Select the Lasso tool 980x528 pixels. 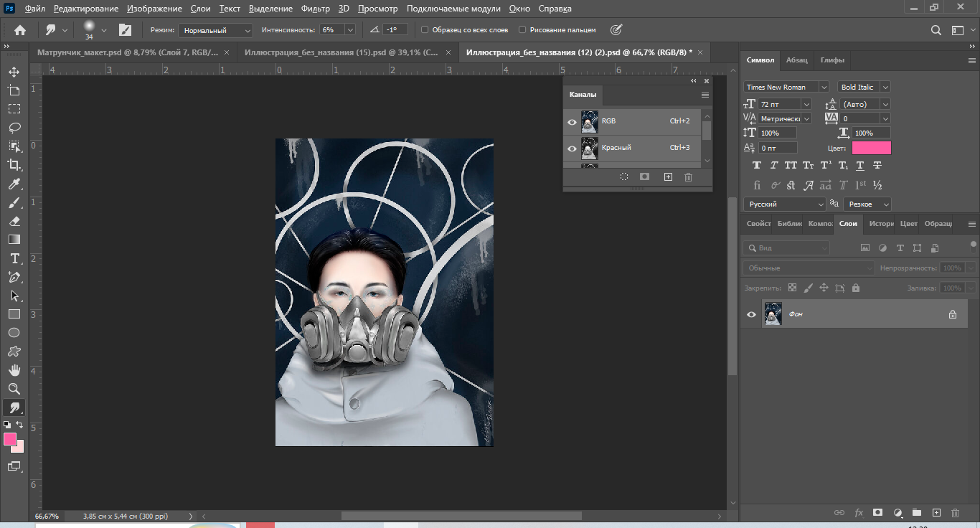click(14, 128)
